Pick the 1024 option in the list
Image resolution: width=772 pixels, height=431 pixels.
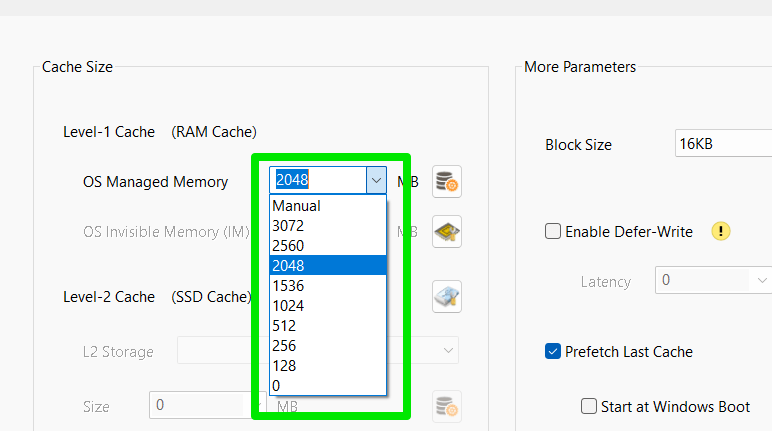pyautogui.click(x=288, y=306)
